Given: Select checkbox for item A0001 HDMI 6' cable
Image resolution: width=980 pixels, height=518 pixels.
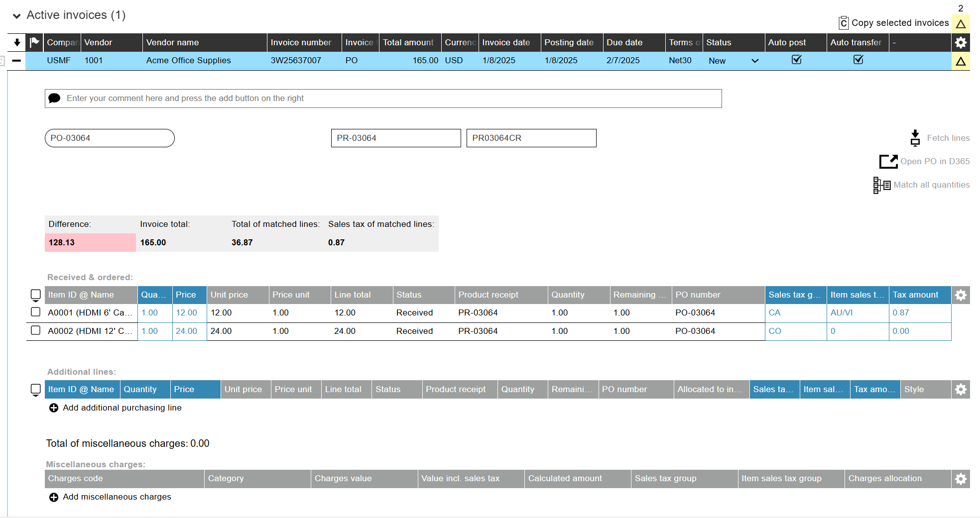Looking at the screenshot, I should (36, 312).
